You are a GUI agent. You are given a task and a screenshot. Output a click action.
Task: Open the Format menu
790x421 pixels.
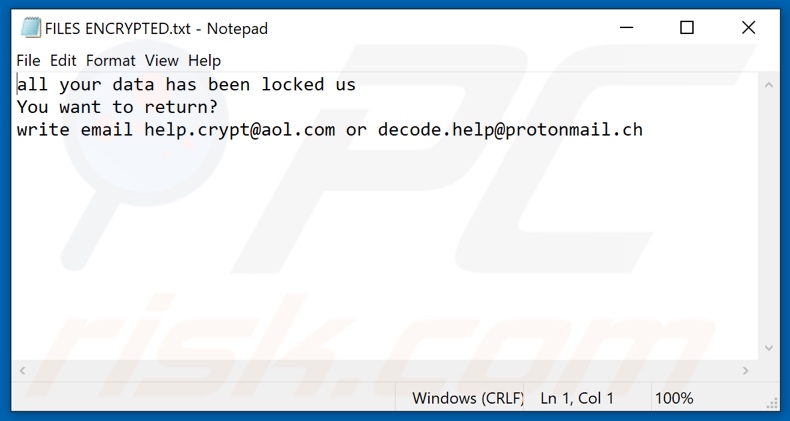(x=110, y=60)
